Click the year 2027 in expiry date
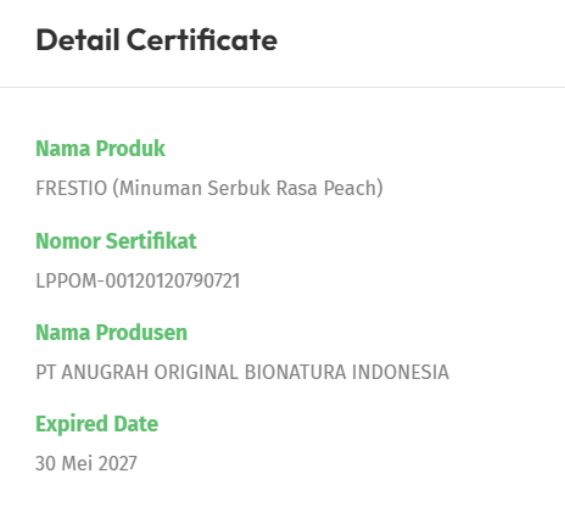Screen dimensions: 565x505 (117, 463)
